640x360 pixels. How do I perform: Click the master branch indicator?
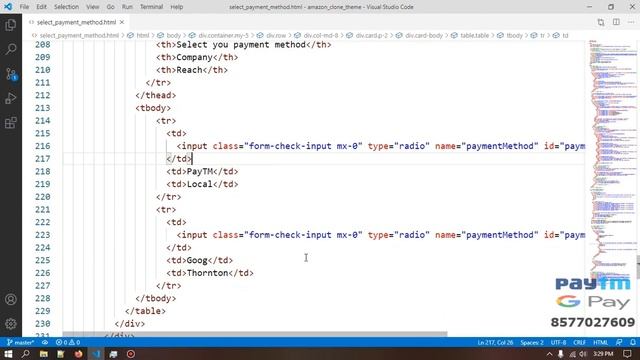(20, 342)
